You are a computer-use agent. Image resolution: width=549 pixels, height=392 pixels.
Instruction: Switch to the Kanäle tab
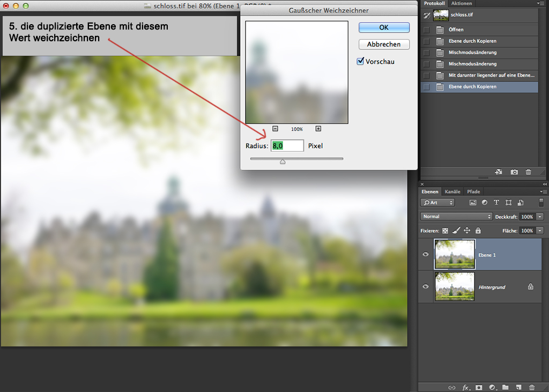coord(452,191)
